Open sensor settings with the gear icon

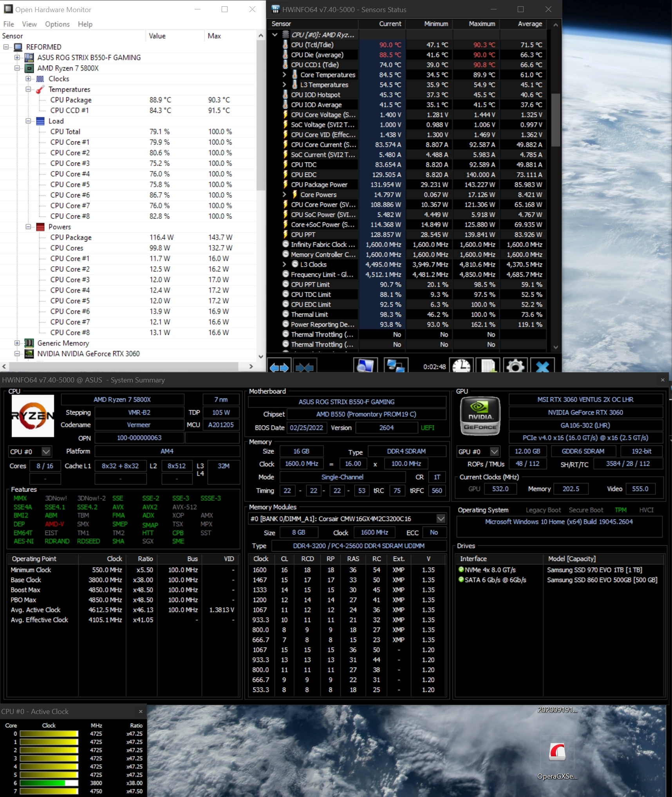[515, 366]
